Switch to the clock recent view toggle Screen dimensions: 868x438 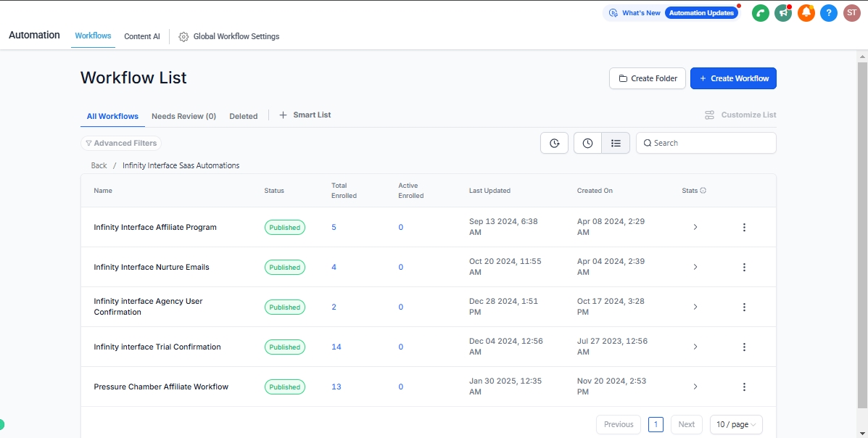pyautogui.click(x=587, y=144)
